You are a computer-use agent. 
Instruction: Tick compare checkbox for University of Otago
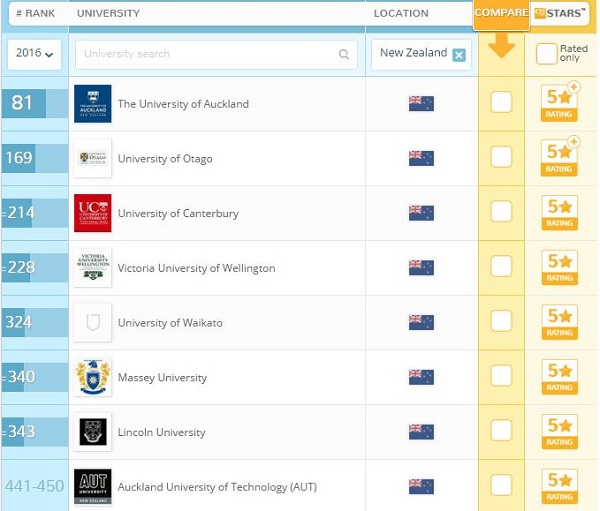tap(501, 157)
